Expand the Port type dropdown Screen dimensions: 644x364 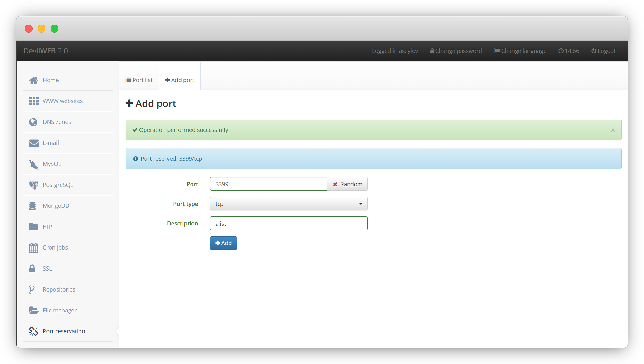point(288,204)
